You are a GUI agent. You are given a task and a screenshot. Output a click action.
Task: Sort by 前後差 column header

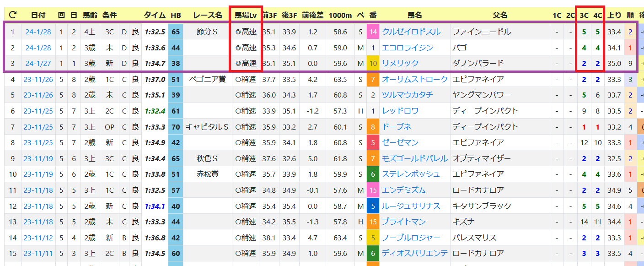coord(313,15)
